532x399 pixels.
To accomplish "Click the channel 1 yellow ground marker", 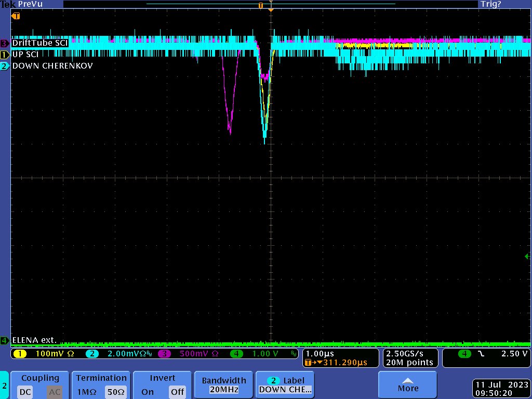I will click(x=5, y=55).
